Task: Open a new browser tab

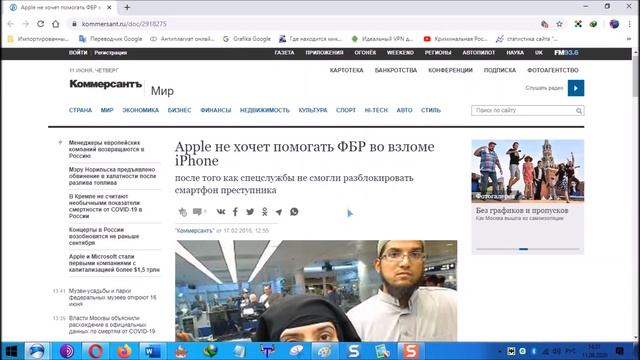Action: pos(127,7)
